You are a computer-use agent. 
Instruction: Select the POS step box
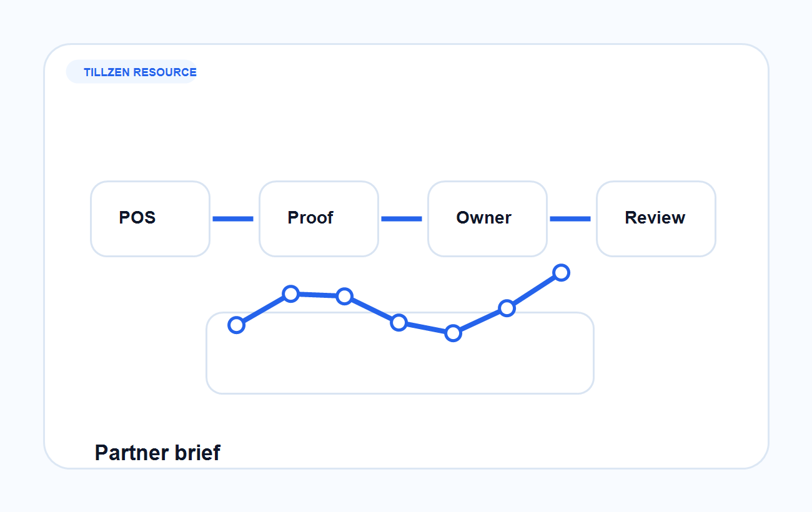click(x=150, y=219)
